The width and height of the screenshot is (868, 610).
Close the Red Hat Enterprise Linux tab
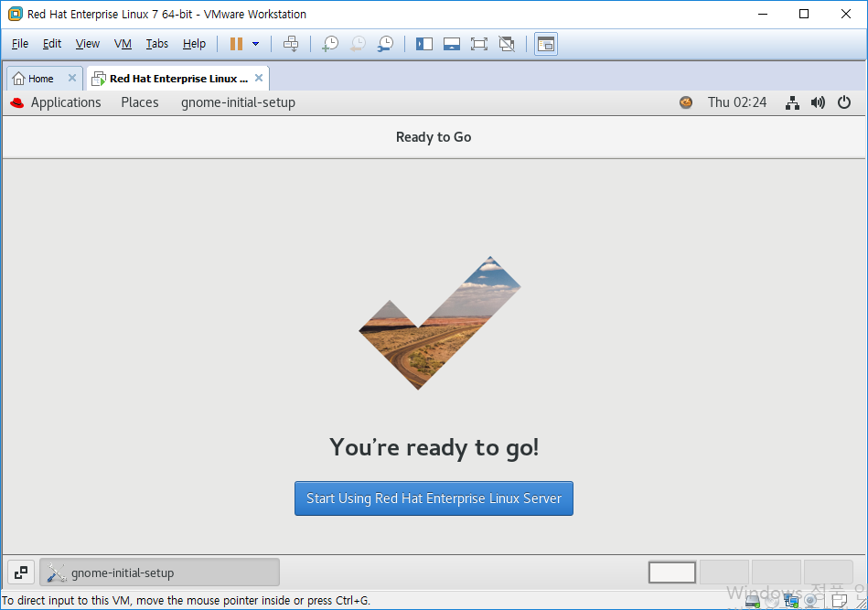259,78
